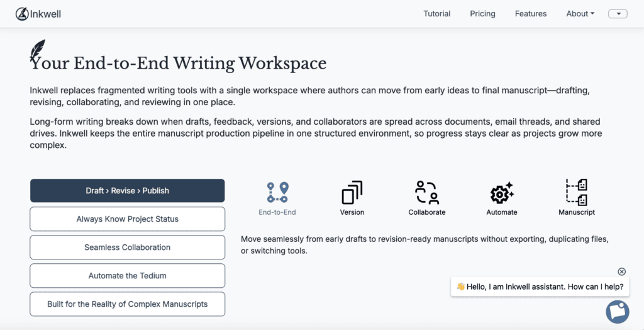Select the Collaborate people icon
Image resolution: width=644 pixels, height=330 pixels.
click(427, 192)
